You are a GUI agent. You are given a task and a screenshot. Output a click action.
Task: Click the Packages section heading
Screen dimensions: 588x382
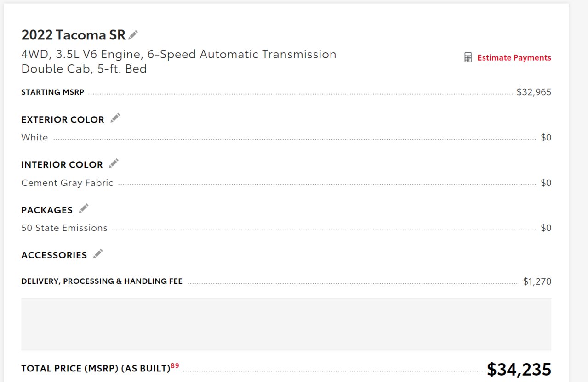pyautogui.click(x=47, y=210)
